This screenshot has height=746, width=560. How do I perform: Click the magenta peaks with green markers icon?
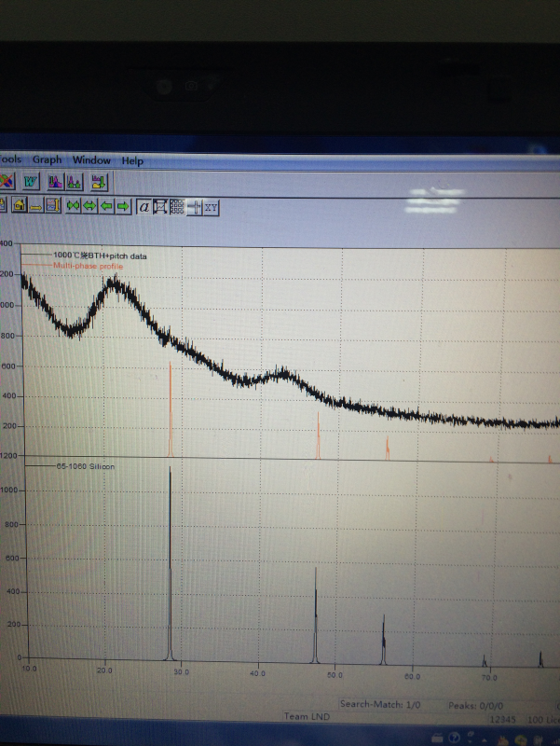(x=74, y=182)
